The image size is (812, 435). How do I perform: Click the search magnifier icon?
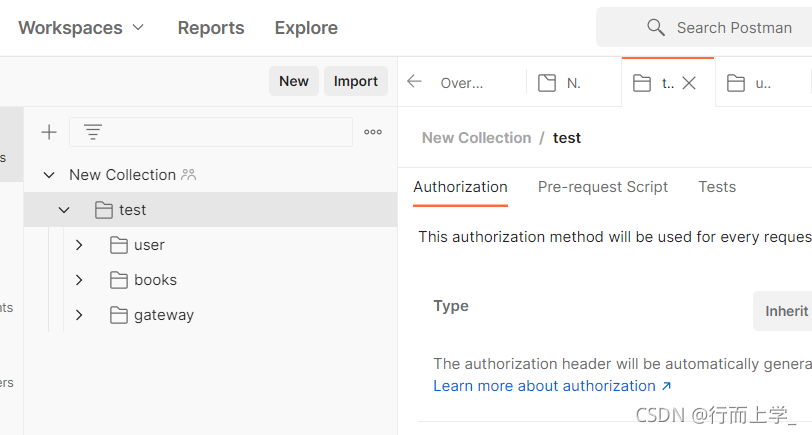point(656,27)
